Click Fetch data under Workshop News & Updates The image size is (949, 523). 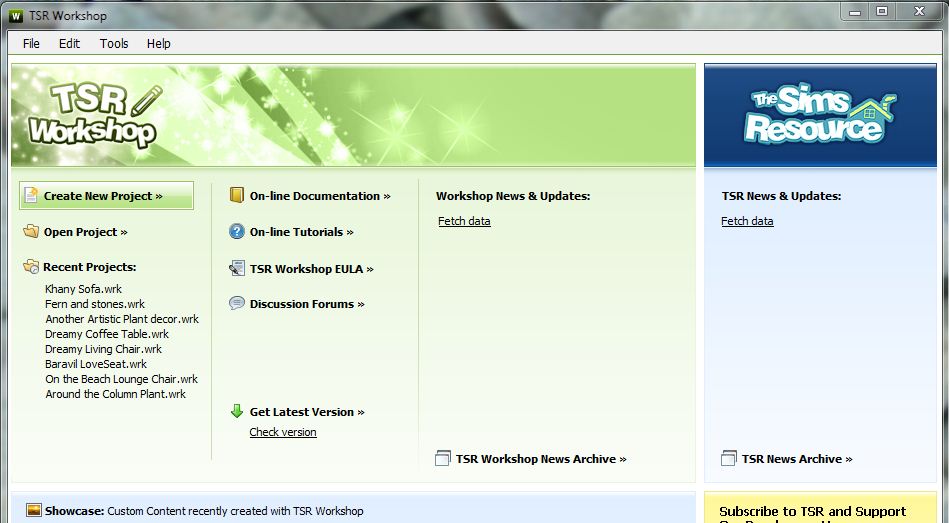click(464, 221)
